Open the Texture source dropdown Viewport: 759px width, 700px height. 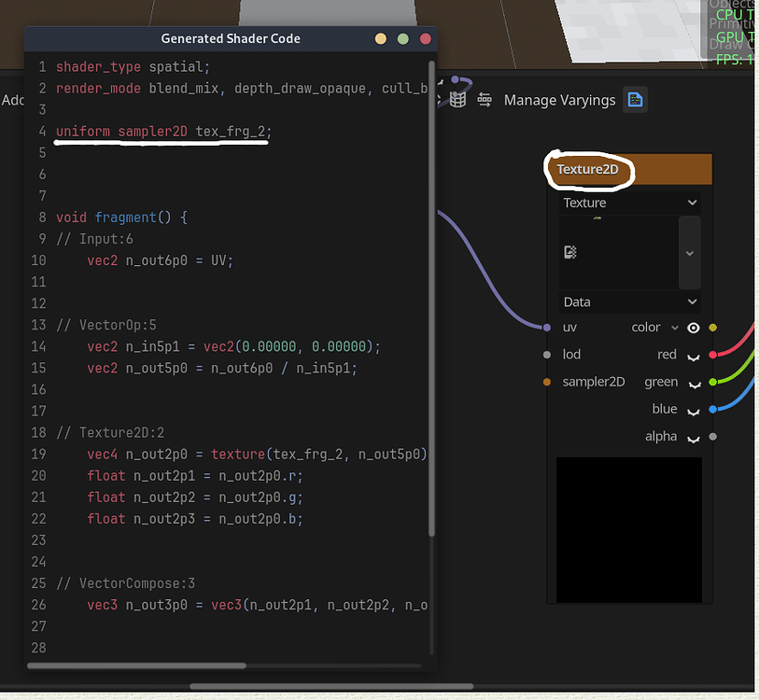[x=629, y=202]
